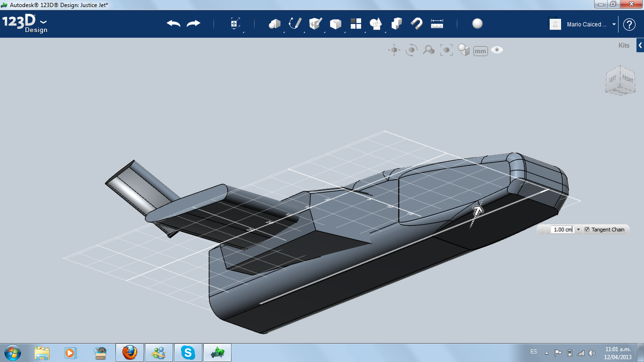
Task: Open Windows Explorer from taskbar
Action: tap(42, 353)
